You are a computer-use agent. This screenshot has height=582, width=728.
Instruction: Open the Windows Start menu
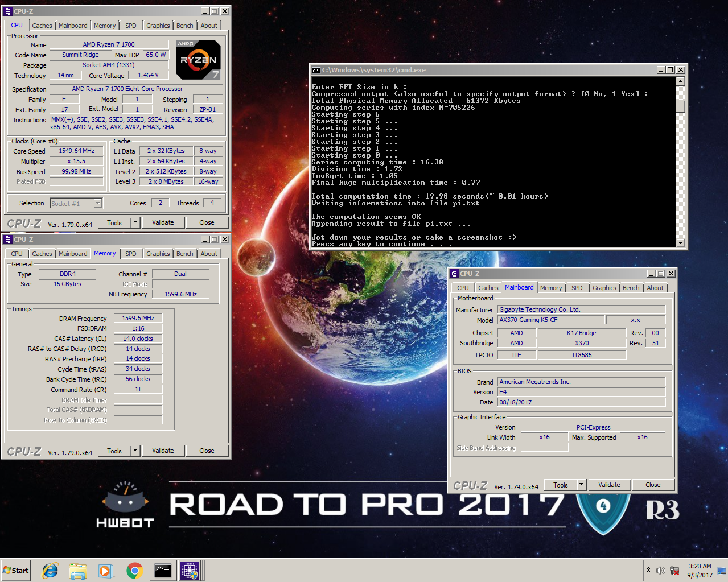click(16, 571)
